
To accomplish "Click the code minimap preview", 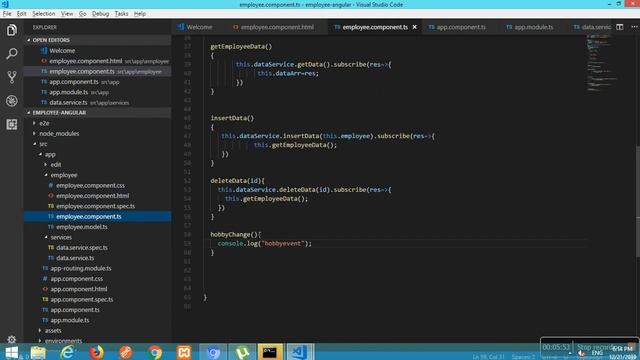I will [x=602, y=63].
